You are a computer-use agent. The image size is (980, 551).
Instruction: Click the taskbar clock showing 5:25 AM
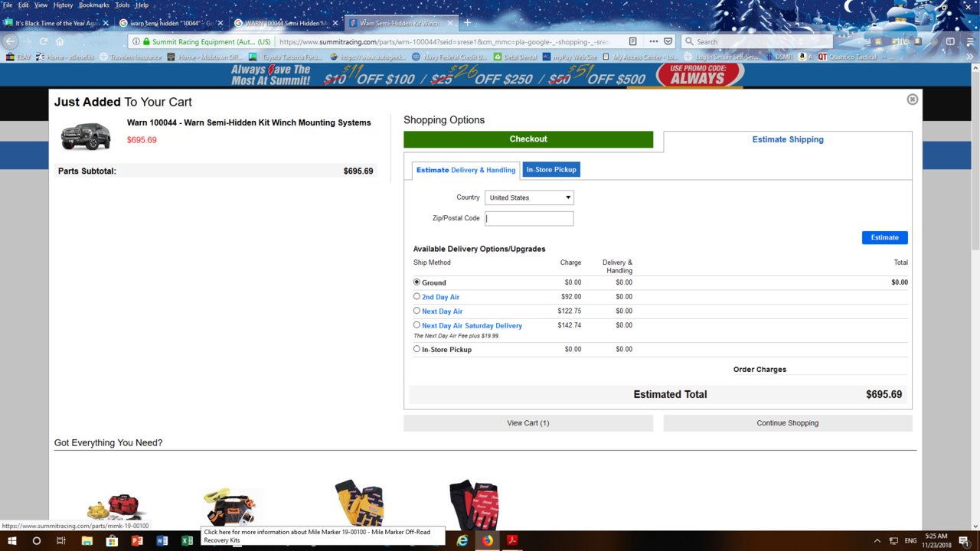pos(938,541)
